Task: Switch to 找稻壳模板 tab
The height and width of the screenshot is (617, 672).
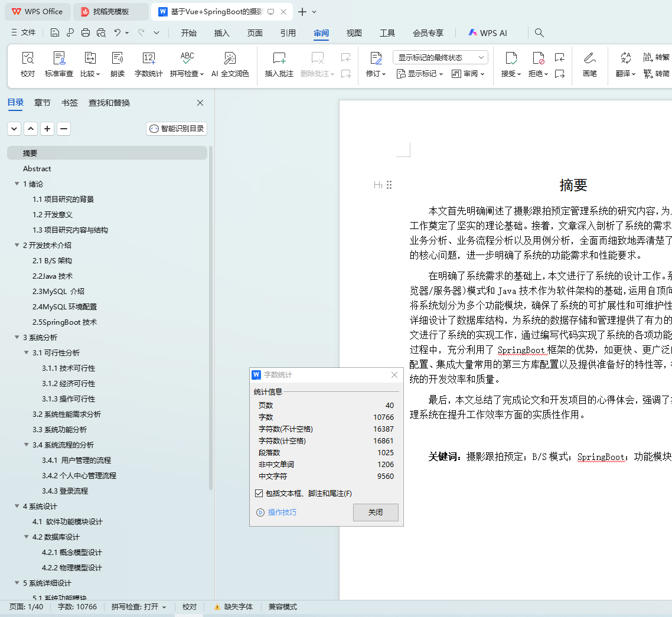Action: 110,12
